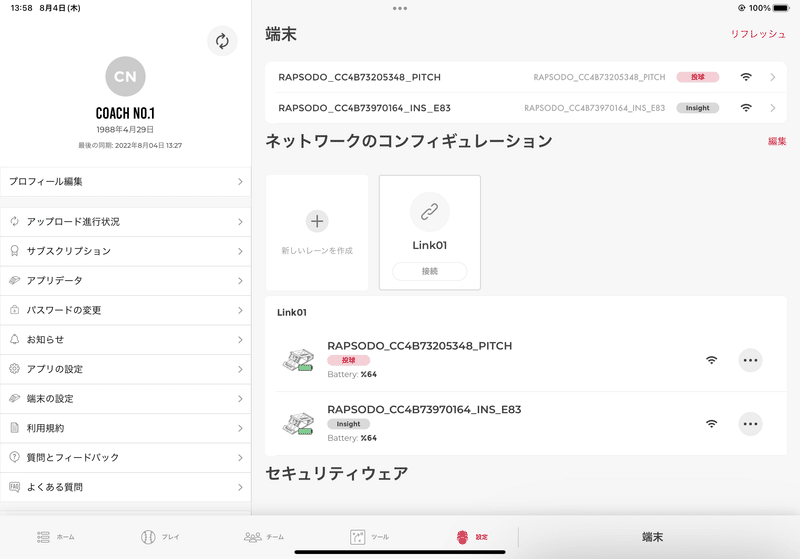Click 接続 button on Link01 card

coord(430,271)
